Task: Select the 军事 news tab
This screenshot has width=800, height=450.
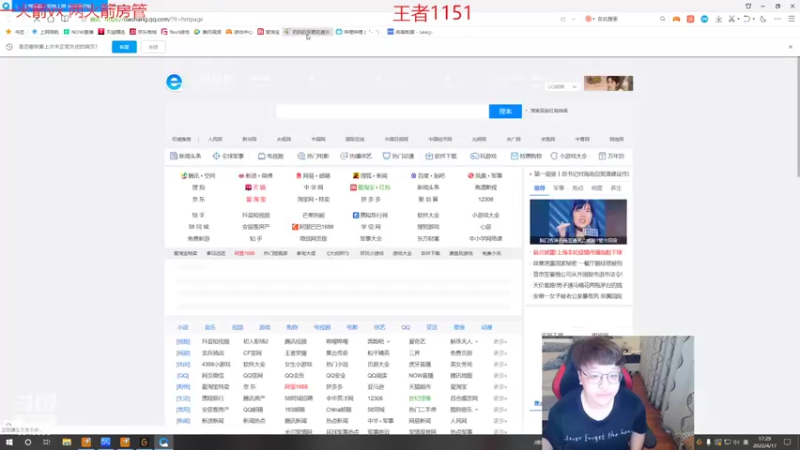Action: tap(559, 188)
